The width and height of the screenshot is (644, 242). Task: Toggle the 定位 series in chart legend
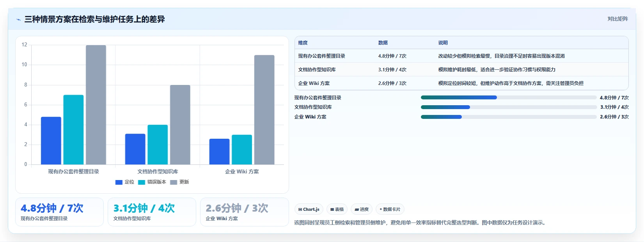click(x=125, y=182)
